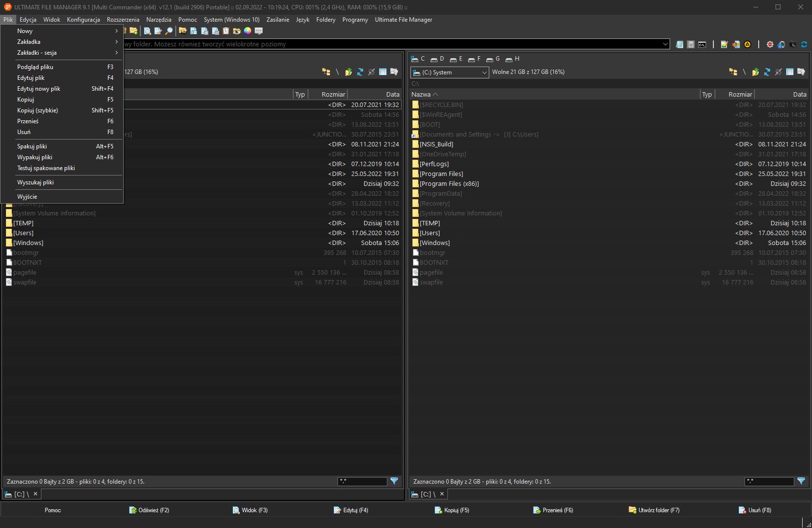The image size is (812, 528).
Task: Select drive D in right panel
Action: tap(437, 59)
